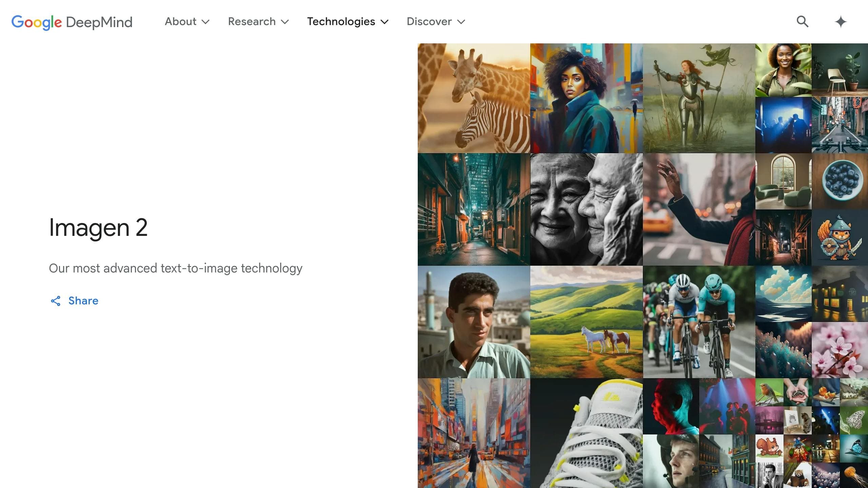Open the armored knight with flag image
This screenshot has width=868, height=488.
[699, 98]
